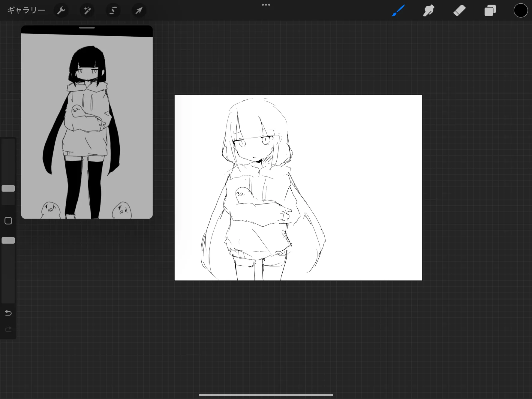Tap the square modify button on sidebar
This screenshot has width=532, height=399.
coord(8,221)
